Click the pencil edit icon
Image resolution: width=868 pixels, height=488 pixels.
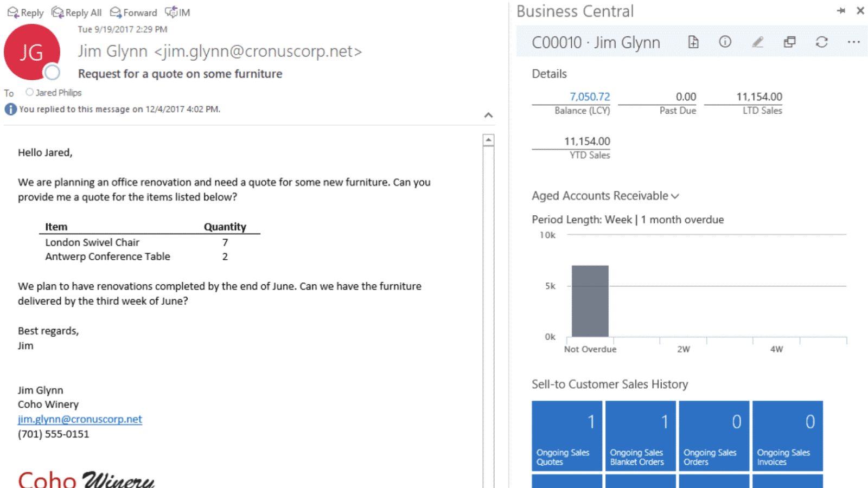tap(757, 42)
